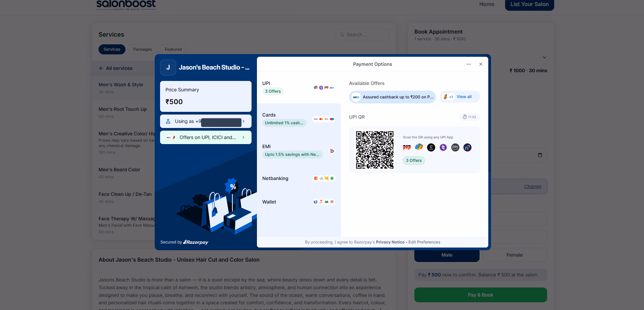Choose Female gender option

tap(515, 255)
